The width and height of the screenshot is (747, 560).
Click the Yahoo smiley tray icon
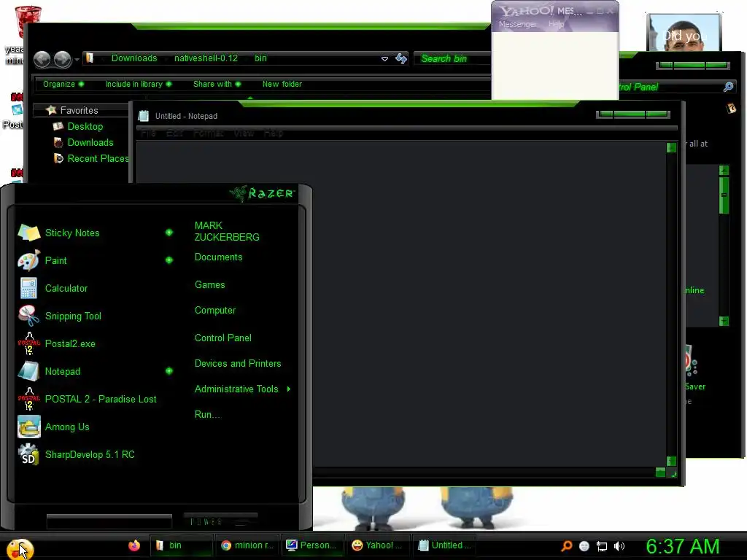click(x=584, y=546)
